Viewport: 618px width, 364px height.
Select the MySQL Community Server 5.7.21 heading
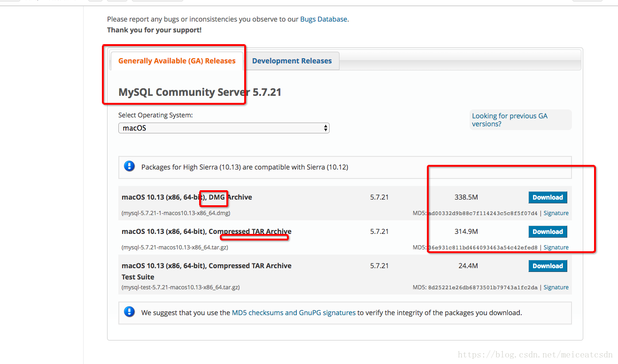(x=200, y=92)
